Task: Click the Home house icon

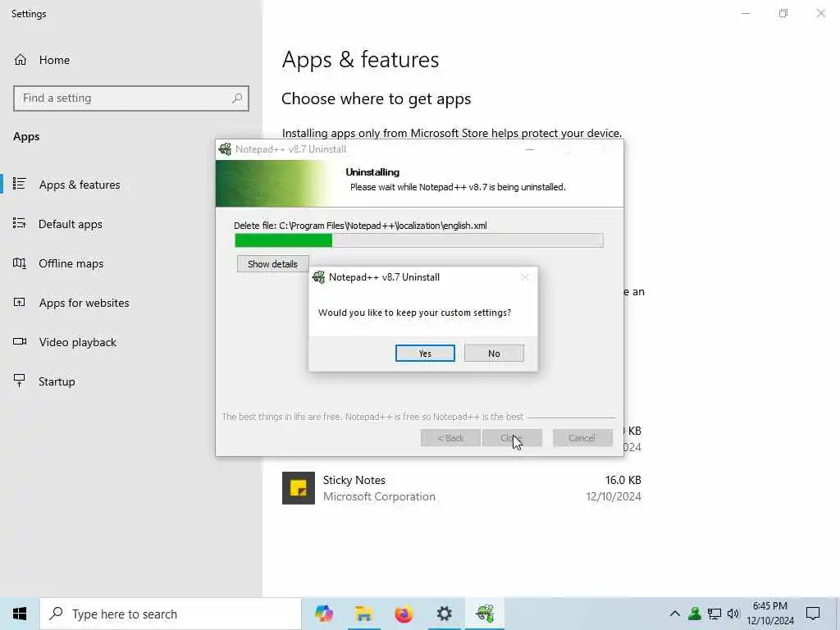Action: tap(21, 59)
